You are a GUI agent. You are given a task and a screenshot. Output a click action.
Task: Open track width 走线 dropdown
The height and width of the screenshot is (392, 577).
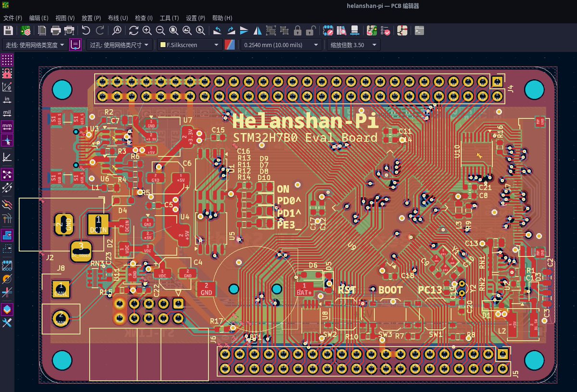click(x=35, y=45)
